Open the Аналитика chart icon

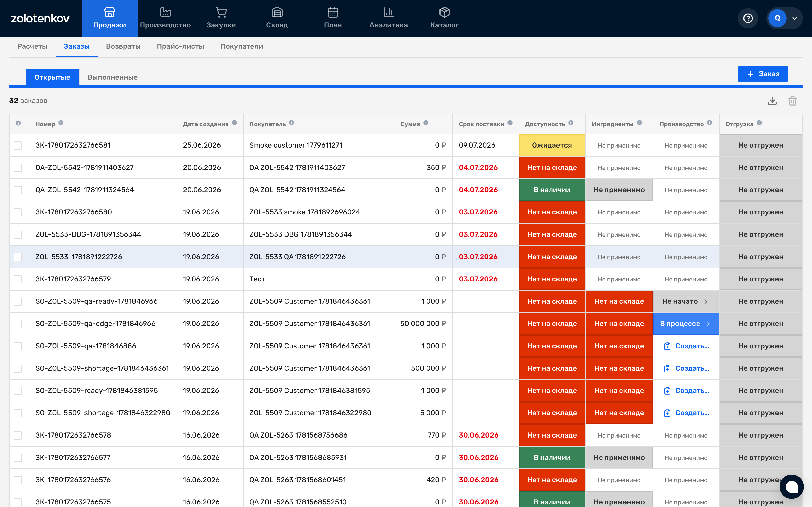tap(388, 12)
